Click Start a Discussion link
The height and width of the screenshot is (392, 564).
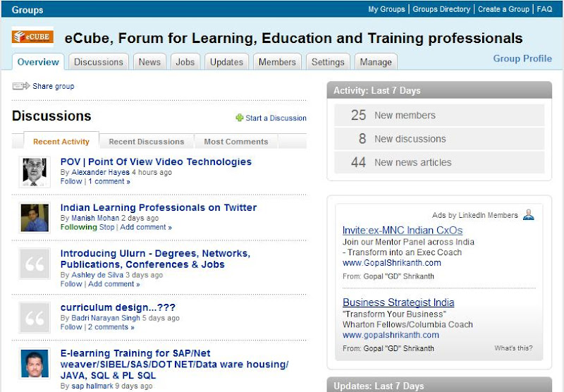point(276,118)
